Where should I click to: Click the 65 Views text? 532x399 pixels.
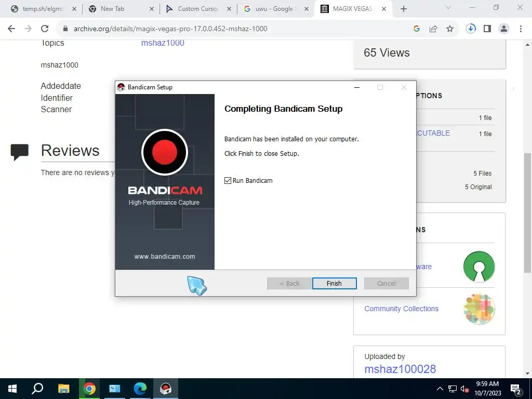tap(387, 52)
